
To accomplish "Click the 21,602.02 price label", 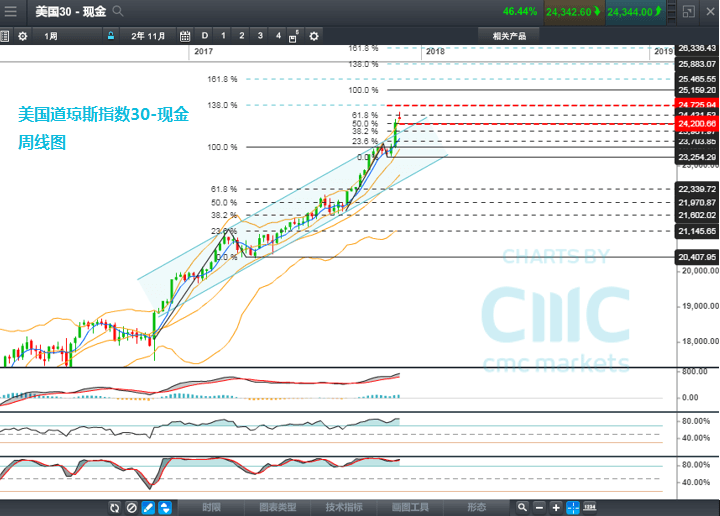I will point(697,215).
